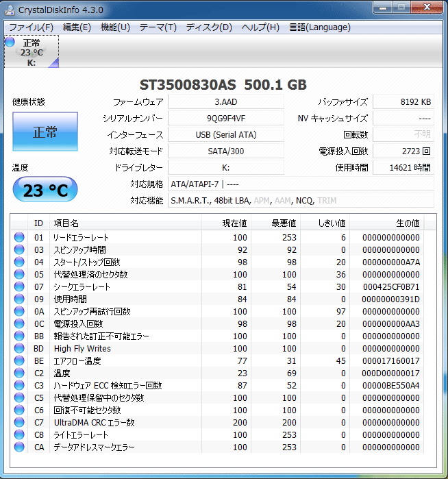The height and width of the screenshot is (479, 448).
Task: Click raw value 000425CF0B71
Action: pyautogui.click(x=391, y=287)
